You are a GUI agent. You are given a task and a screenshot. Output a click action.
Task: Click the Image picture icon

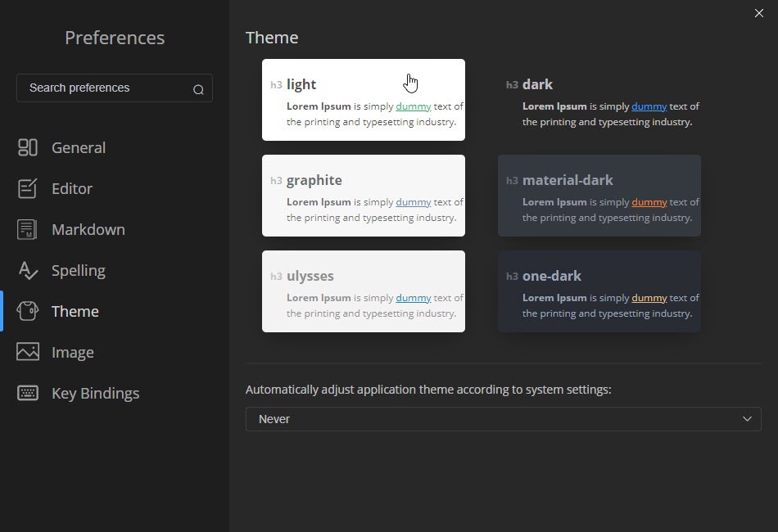(x=28, y=352)
